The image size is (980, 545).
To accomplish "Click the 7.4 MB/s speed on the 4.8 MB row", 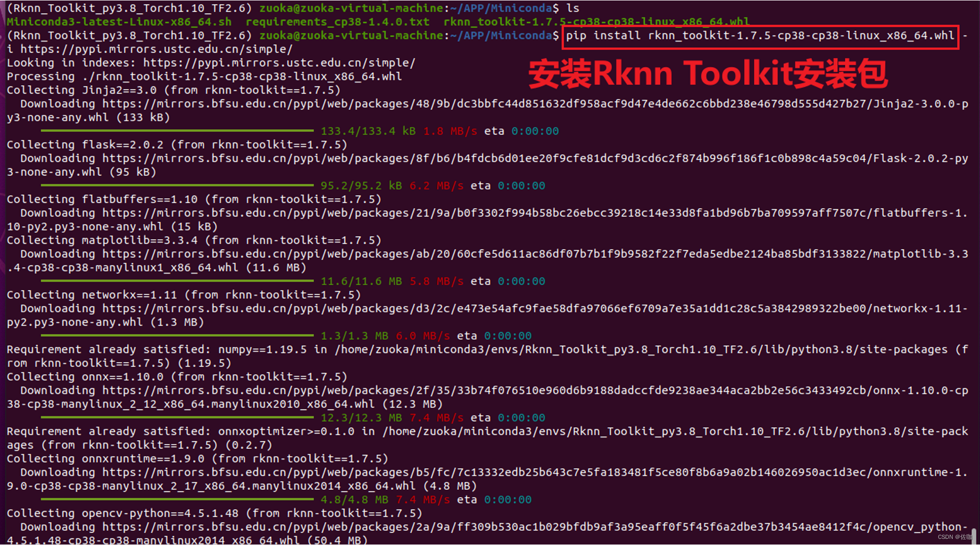I will pos(423,499).
